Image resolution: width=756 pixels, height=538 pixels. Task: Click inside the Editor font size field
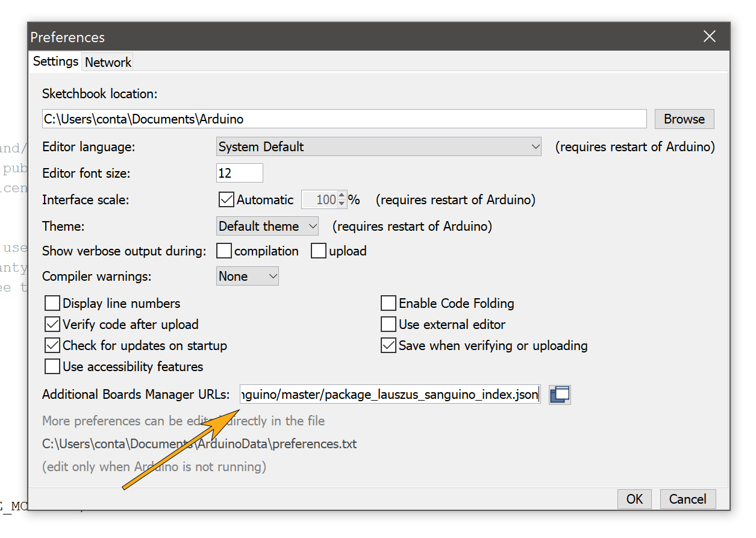pos(239,173)
